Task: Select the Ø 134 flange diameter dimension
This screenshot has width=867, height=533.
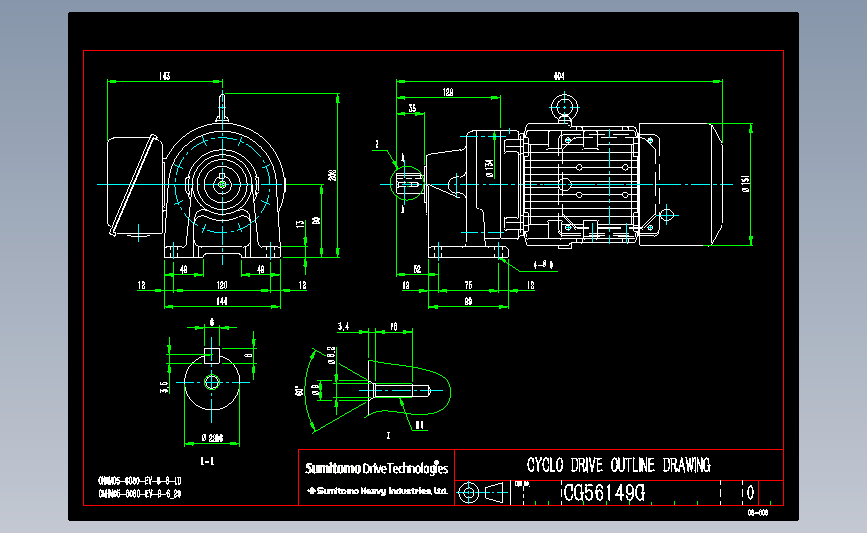Action: coord(489,168)
